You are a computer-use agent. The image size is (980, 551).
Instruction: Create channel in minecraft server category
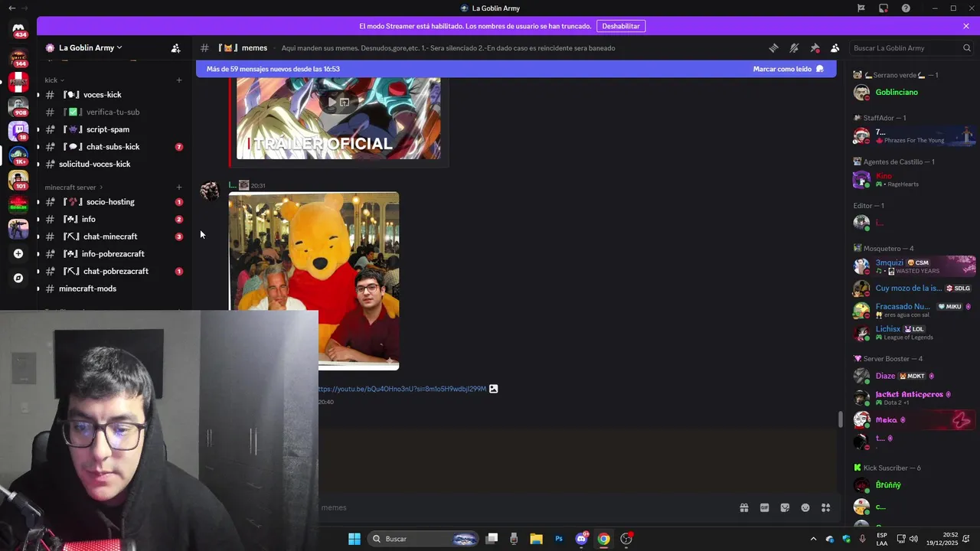(x=179, y=187)
